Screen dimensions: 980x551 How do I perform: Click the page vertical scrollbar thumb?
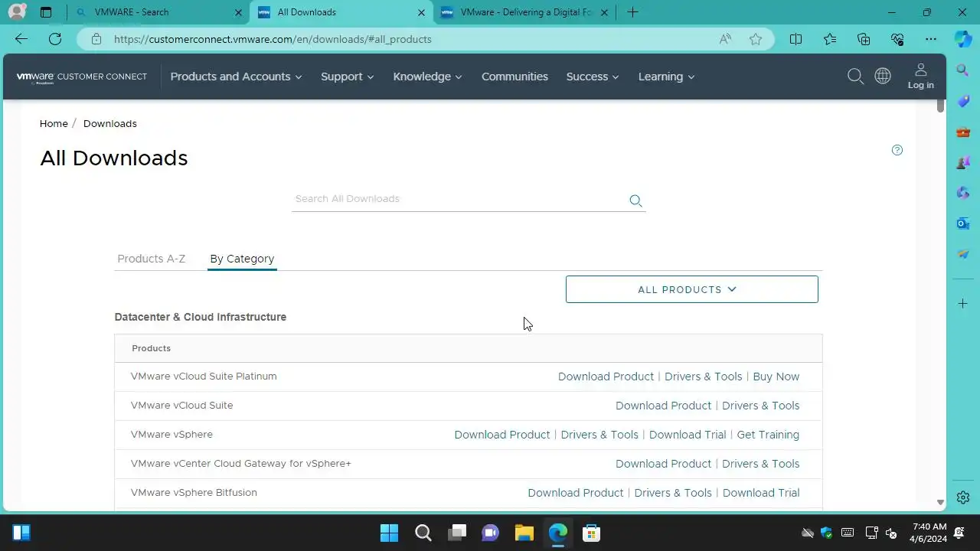(x=940, y=105)
